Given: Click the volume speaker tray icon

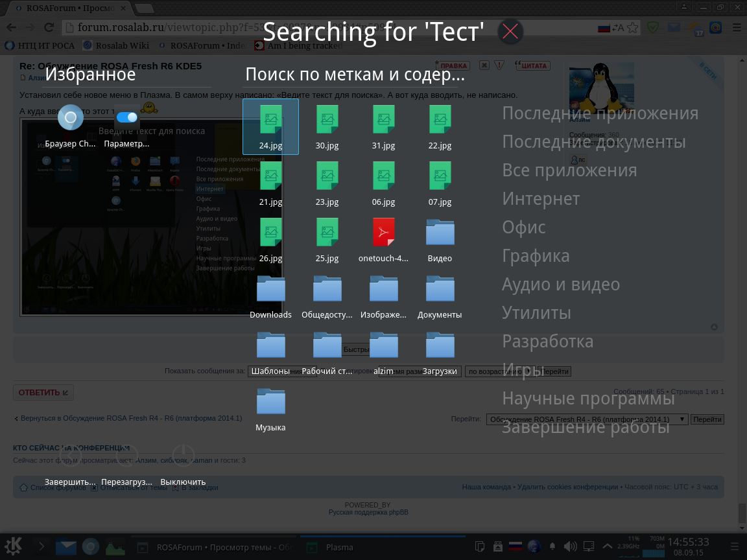Looking at the screenshot, I should 570,546.
